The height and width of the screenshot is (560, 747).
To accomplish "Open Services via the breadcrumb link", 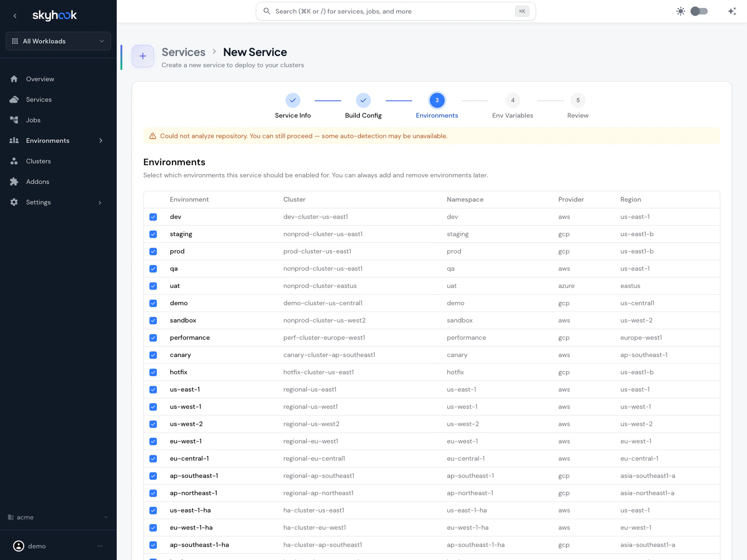I will click(183, 52).
